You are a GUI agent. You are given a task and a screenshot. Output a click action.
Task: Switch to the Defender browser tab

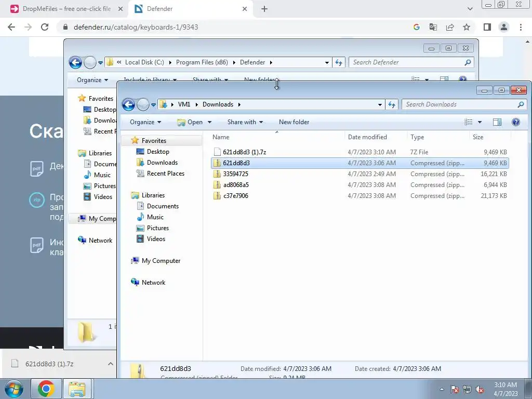191,9
